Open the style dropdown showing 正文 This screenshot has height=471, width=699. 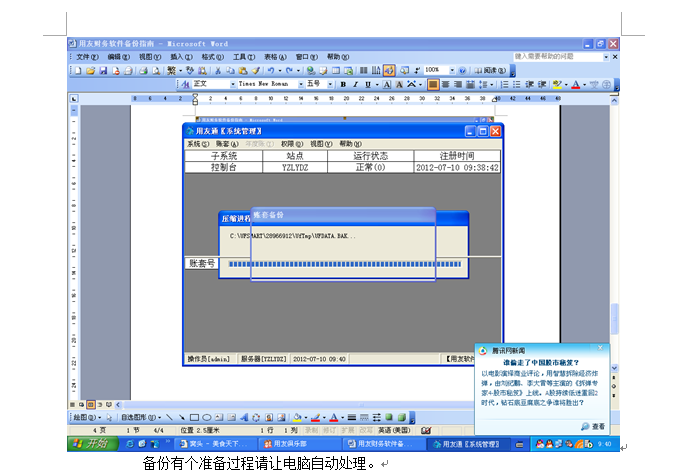[233, 84]
